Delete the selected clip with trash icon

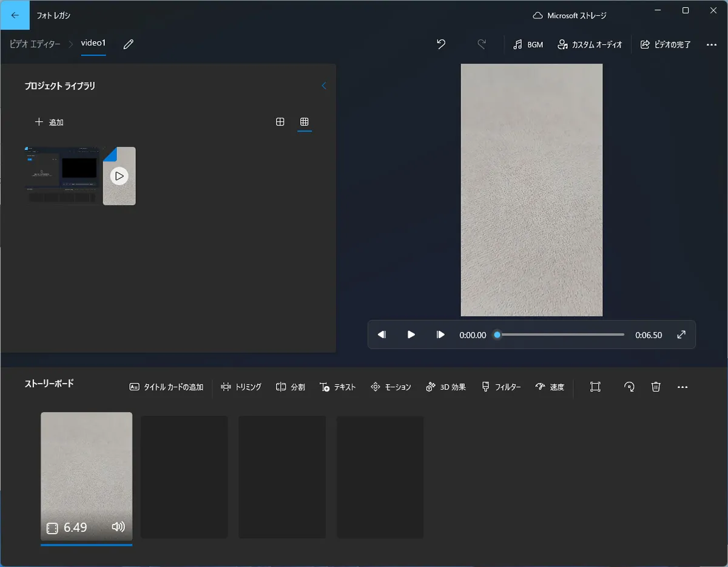[656, 387]
